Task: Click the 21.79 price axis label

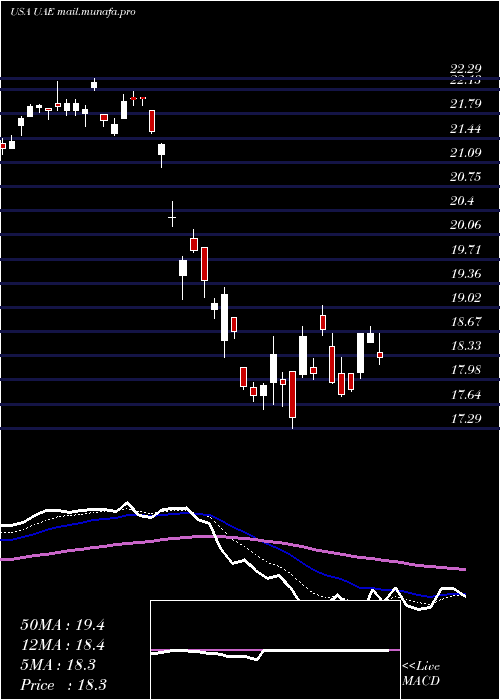Action: point(466,104)
